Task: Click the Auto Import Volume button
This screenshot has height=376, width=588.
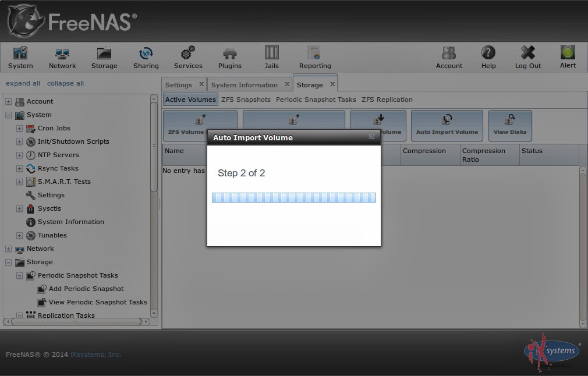Action: 447,126
